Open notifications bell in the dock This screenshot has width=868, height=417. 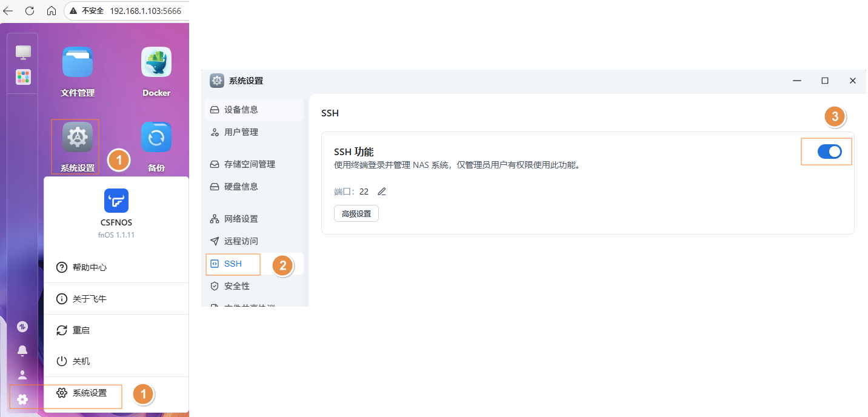[22, 350]
